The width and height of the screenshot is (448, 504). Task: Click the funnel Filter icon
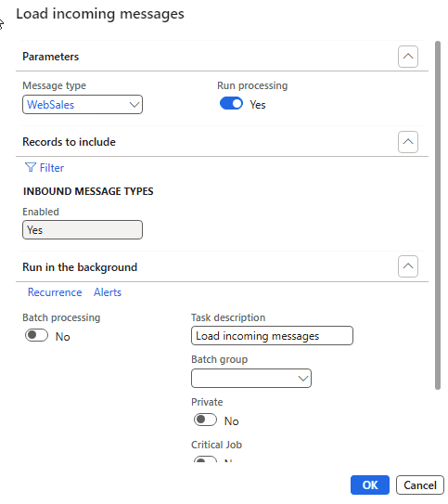pyautogui.click(x=31, y=167)
